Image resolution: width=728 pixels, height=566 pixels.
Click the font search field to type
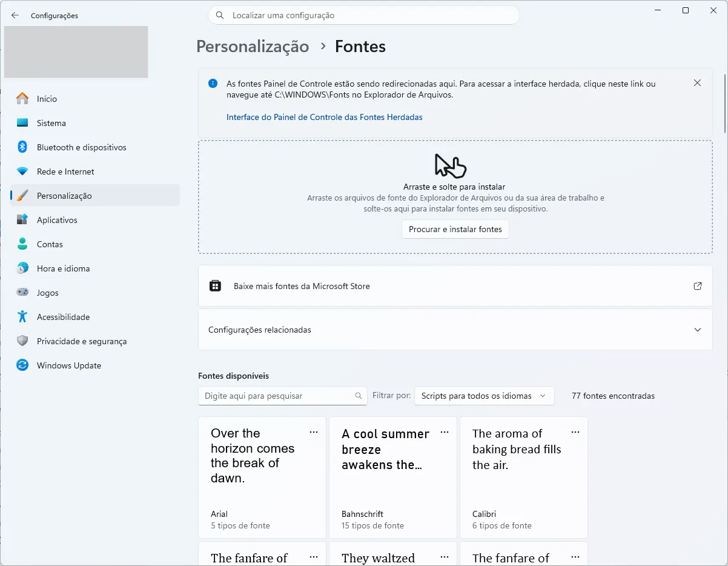click(x=282, y=396)
